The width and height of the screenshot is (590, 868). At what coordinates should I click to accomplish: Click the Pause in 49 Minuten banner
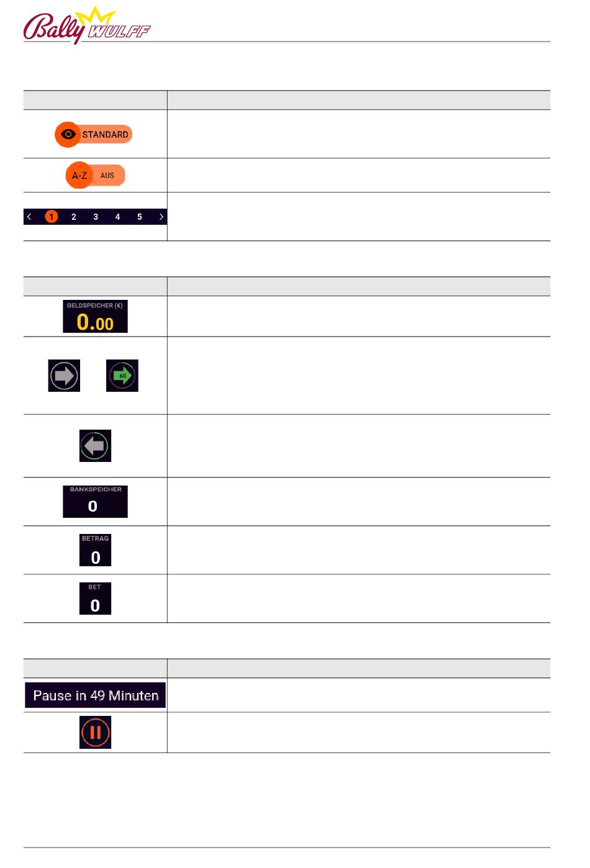click(x=95, y=695)
